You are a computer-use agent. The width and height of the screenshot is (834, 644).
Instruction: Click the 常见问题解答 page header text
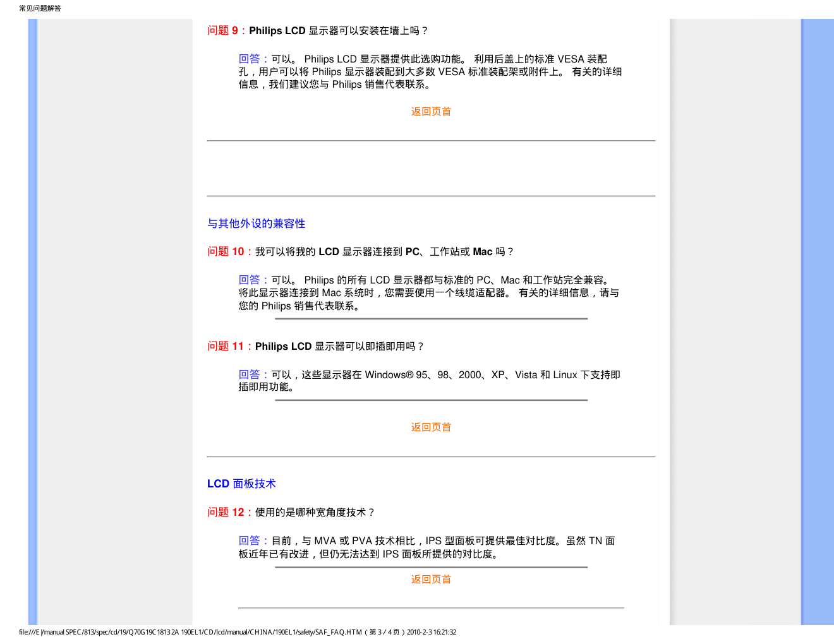click(x=40, y=8)
